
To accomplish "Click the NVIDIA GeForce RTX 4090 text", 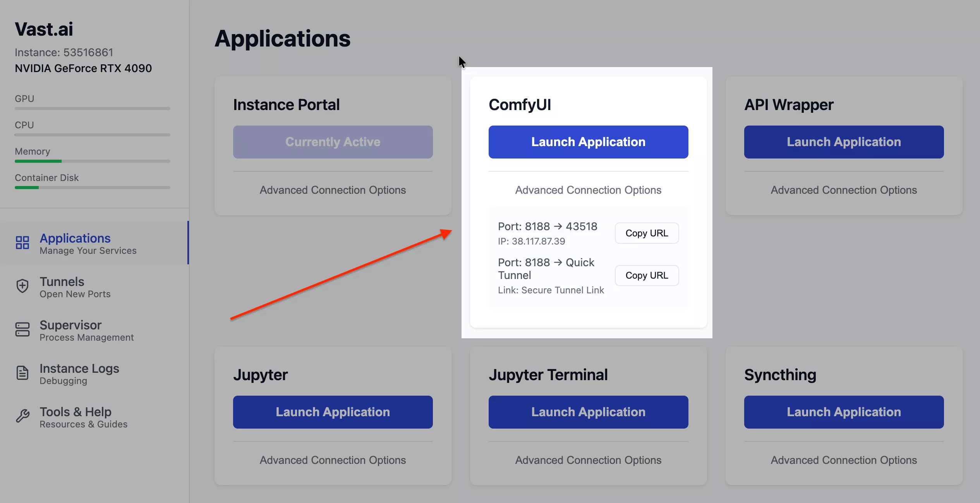I will pyautogui.click(x=83, y=68).
